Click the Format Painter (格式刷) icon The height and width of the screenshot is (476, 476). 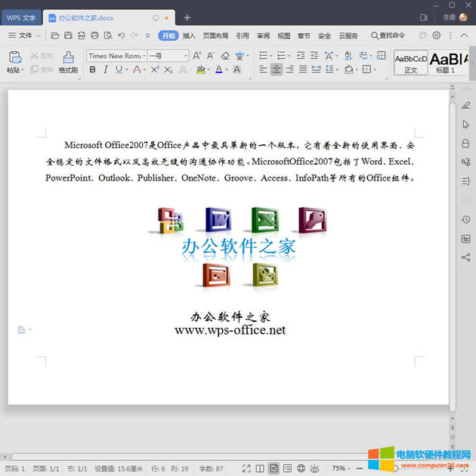click(68, 58)
